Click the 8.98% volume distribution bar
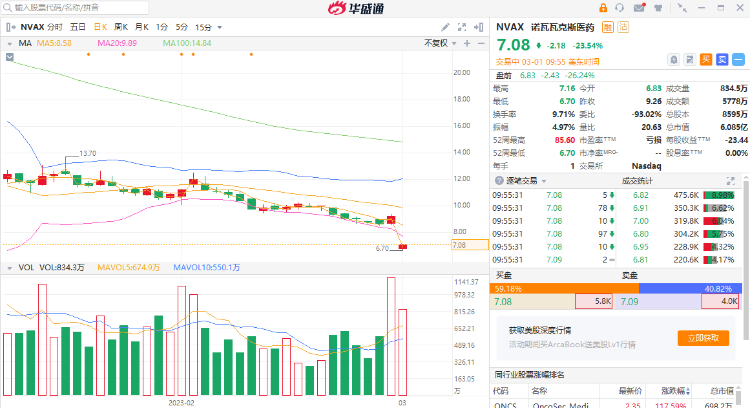 pyautogui.click(x=718, y=195)
